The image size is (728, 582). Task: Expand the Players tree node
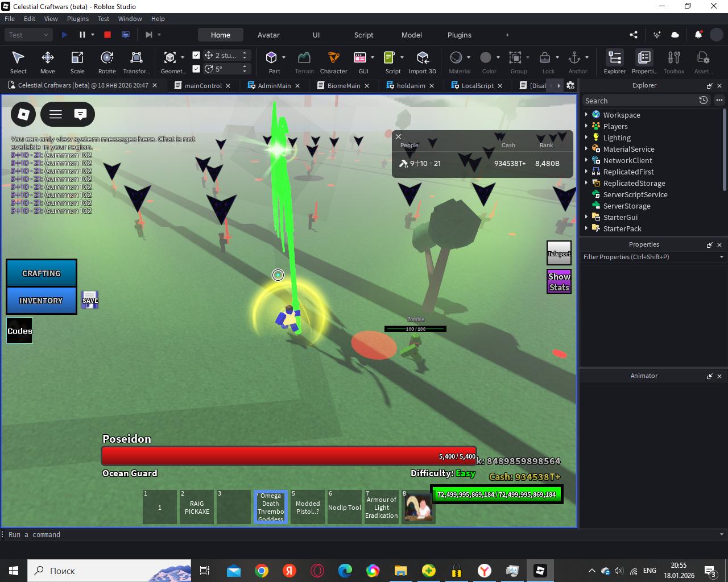pyautogui.click(x=586, y=126)
